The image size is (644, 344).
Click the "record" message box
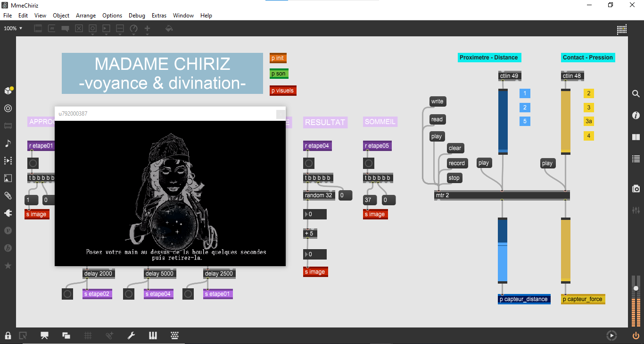(x=456, y=163)
